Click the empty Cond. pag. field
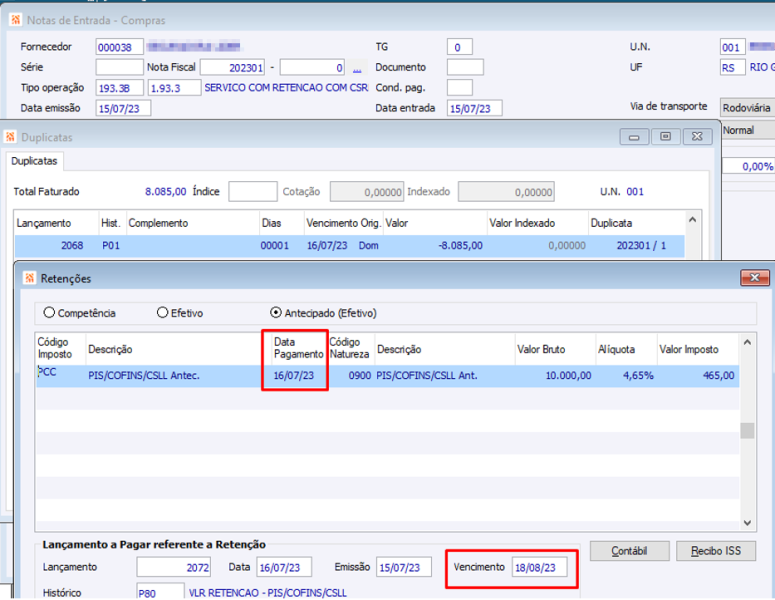Image resolution: width=775 pixels, height=600 pixels. point(460,88)
